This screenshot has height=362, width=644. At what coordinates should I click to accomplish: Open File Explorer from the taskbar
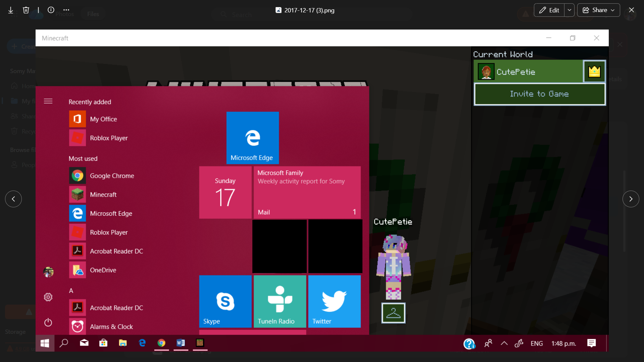click(123, 343)
